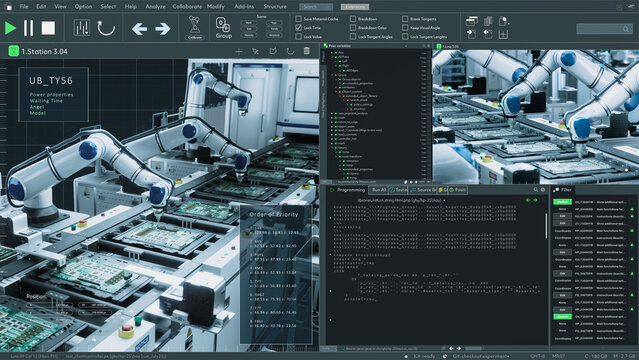Click the document with clock icon
The height and width of the screenshot is (360, 639).
coord(504,21)
